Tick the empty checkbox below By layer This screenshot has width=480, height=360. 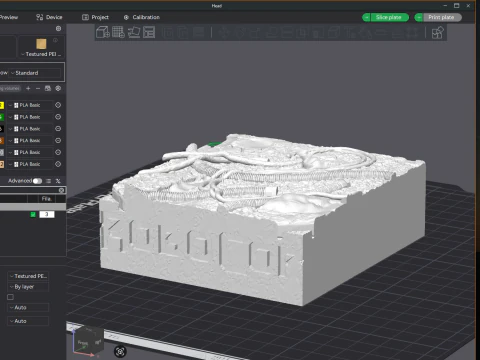pyautogui.click(x=10, y=297)
